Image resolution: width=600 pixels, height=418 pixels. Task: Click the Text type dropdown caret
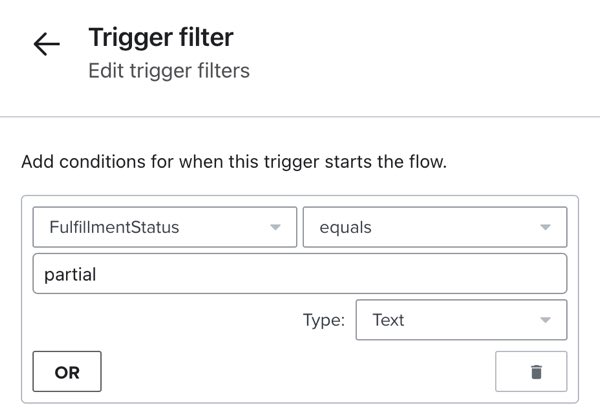[x=545, y=321]
